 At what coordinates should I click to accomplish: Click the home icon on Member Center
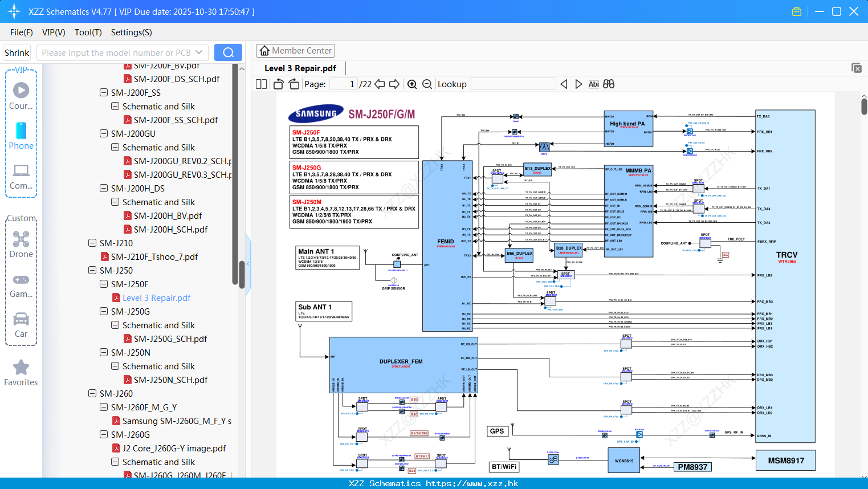pyautogui.click(x=264, y=51)
